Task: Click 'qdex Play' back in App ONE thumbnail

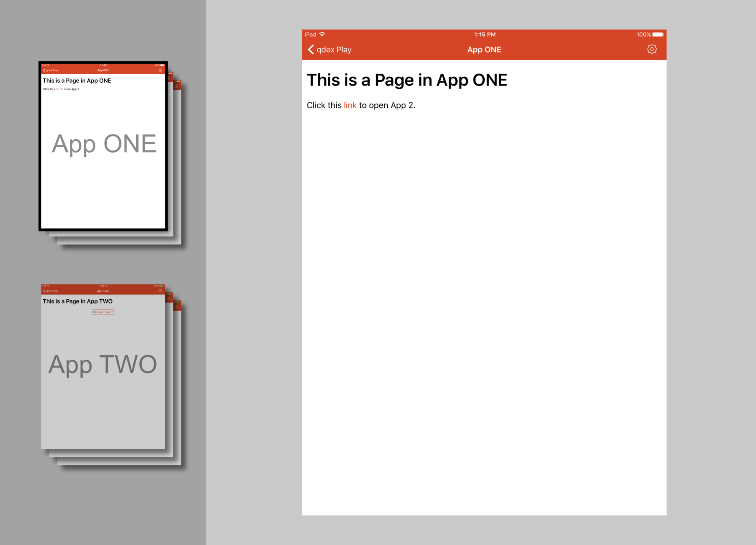Action: [51, 70]
